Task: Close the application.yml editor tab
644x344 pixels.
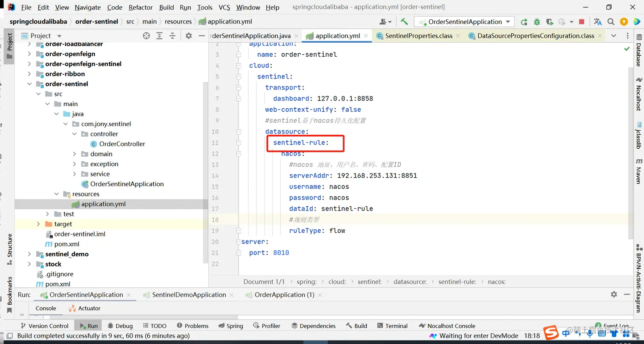Action: tap(366, 36)
